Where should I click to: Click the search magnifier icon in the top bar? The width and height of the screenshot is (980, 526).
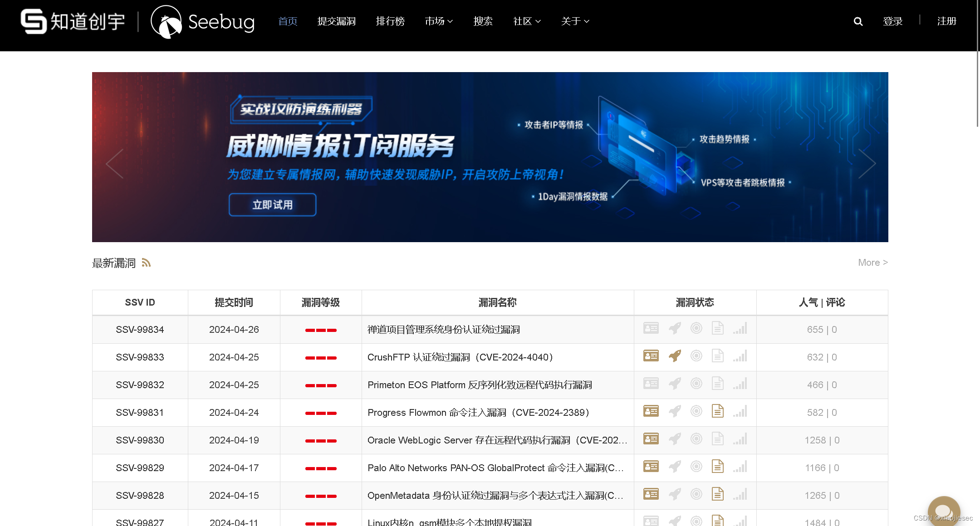tap(857, 21)
